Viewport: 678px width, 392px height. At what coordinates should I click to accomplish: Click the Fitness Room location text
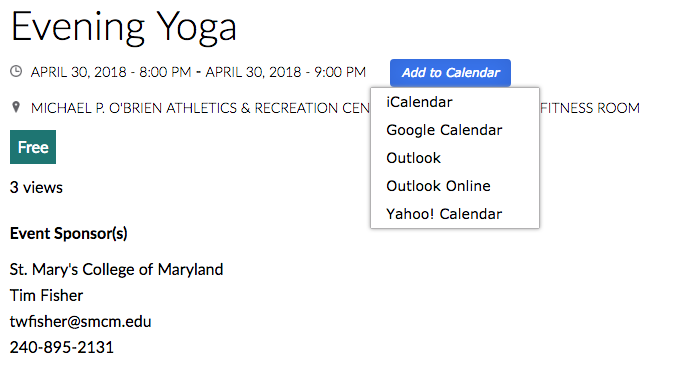pyautogui.click(x=590, y=108)
